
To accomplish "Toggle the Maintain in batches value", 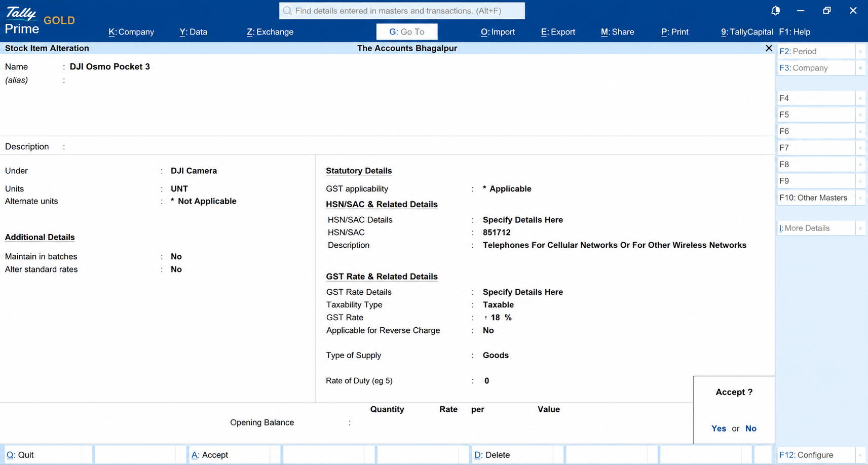I will 176,257.
